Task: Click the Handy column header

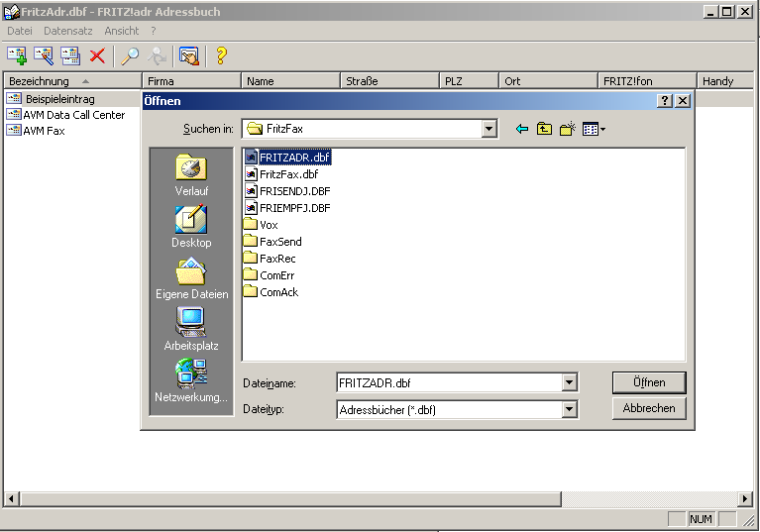Action: 726,81
